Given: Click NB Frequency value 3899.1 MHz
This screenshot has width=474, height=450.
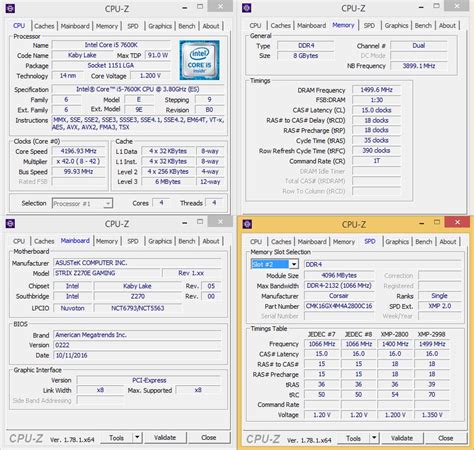Looking at the screenshot, I should [x=419, y=66].
